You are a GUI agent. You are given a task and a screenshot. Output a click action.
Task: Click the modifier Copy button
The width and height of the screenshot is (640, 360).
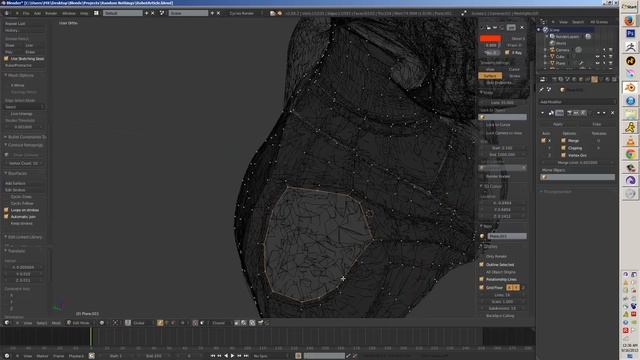(x=597, y=124)
